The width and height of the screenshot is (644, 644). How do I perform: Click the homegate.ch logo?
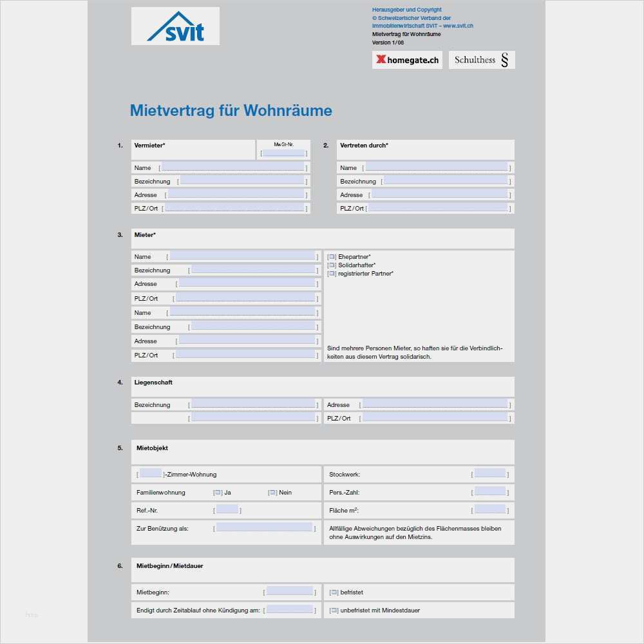coord(407,60)
